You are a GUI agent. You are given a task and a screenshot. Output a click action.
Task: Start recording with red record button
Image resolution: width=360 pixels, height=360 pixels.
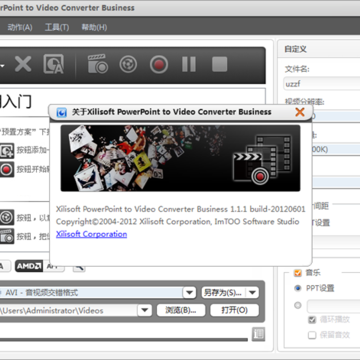click(x=159, y=64)
